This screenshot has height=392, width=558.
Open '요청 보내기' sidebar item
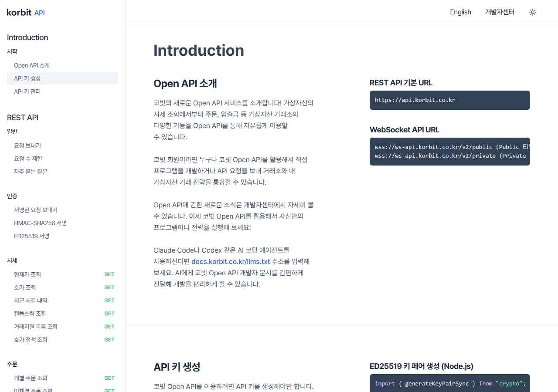pos(62,145)
